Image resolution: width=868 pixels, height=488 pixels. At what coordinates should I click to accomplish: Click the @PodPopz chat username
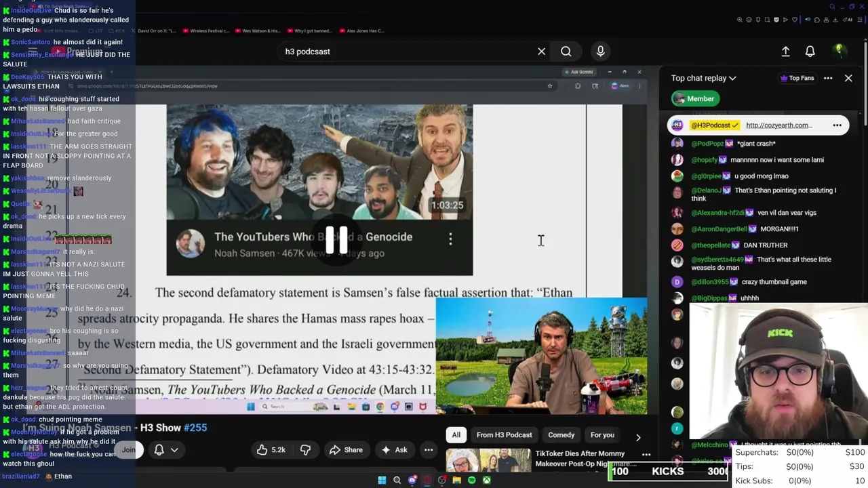point(707,144)
